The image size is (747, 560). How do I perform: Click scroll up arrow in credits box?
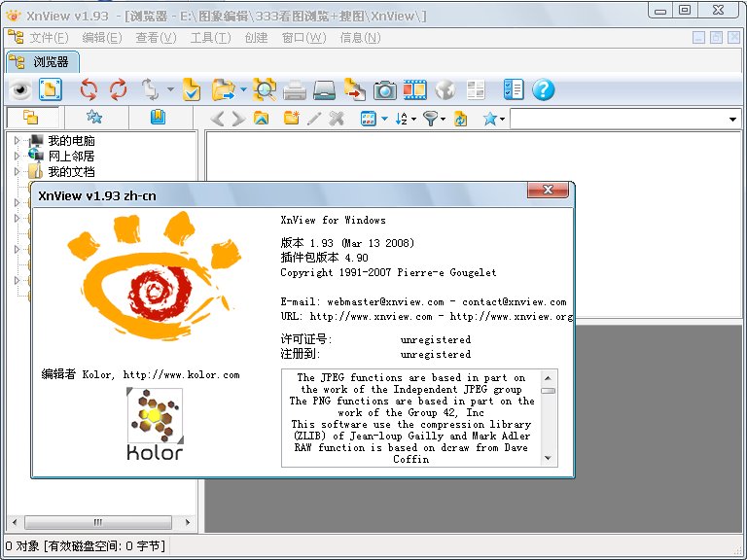point(548,378)
